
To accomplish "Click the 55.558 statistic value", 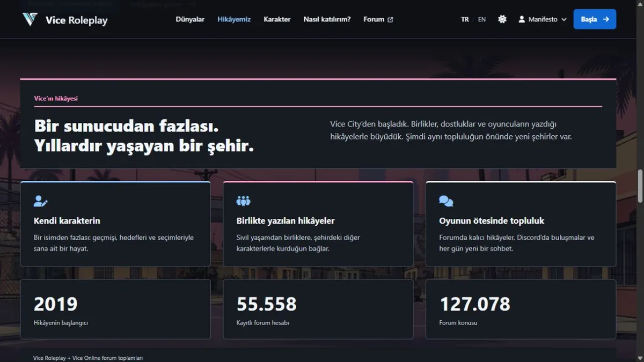I will 267,304.
